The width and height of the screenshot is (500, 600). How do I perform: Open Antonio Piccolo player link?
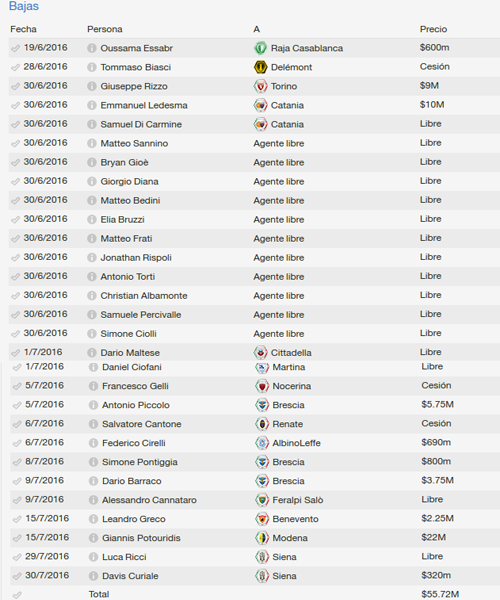tap(136, 405)
